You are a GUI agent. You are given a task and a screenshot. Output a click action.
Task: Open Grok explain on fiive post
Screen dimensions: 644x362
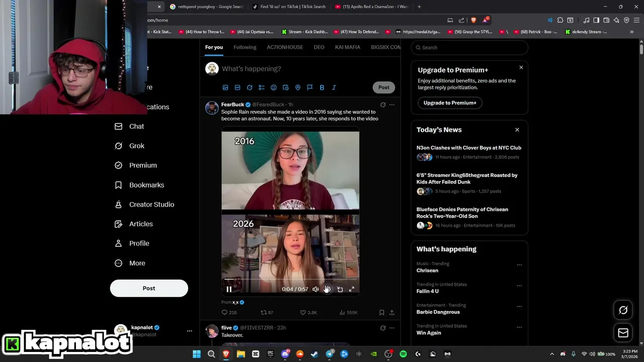click(x=383, y=328)
